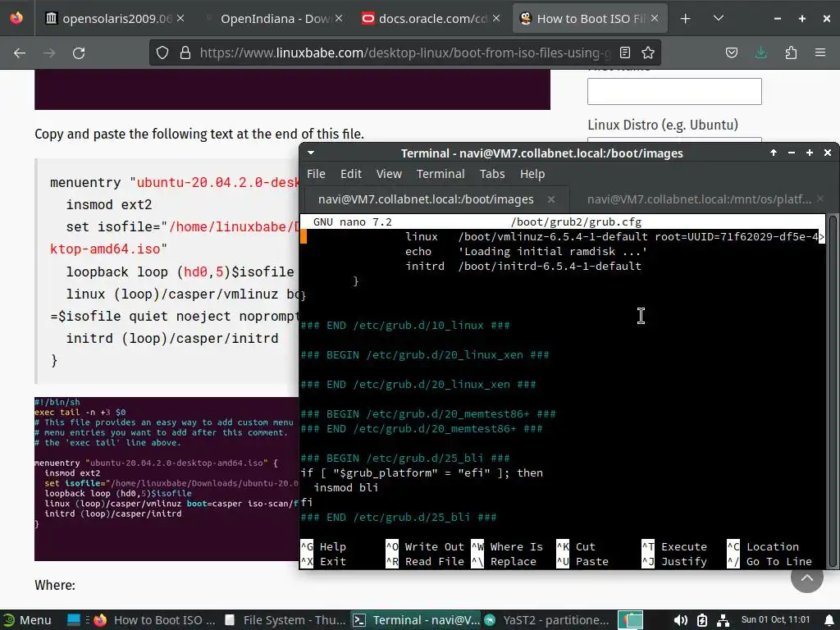The width and height of the screenshot is (840, 630).
Task: Click the '^O Write Out' nano shortcut label
Action: point(425,546)
